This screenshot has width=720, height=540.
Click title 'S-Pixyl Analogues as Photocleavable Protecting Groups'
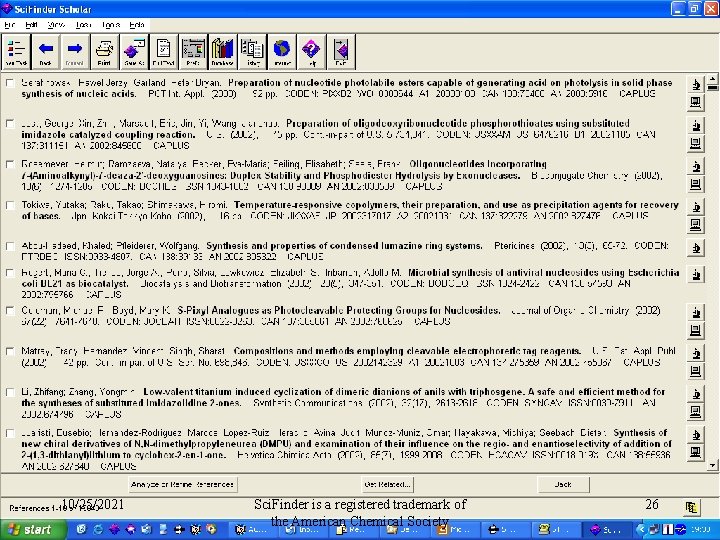[x=338, y=310]
